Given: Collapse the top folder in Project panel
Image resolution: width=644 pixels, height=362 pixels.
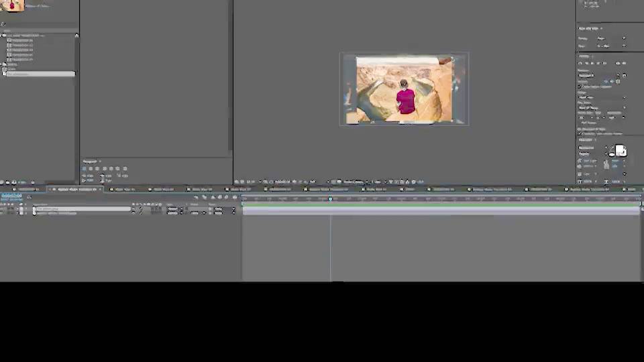Looking at the screenshot, I should pyautogui.click(x=1, y=36).
